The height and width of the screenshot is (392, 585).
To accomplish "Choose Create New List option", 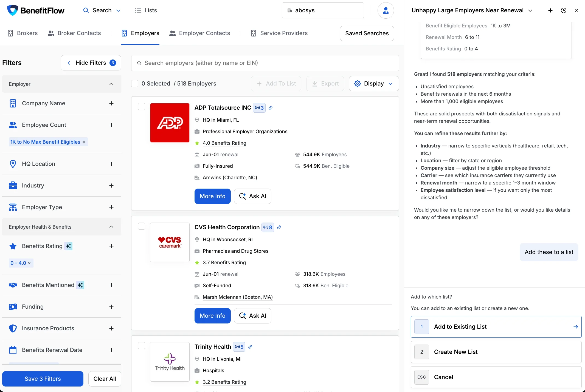I will point(496,352).
